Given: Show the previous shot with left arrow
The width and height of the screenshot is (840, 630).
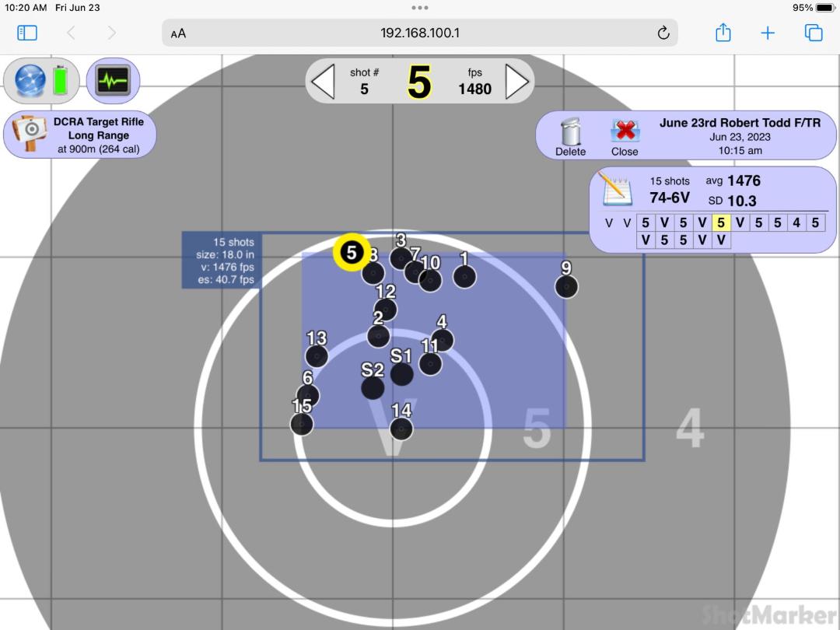Looking at the screenshot, I should click(323, 82).
